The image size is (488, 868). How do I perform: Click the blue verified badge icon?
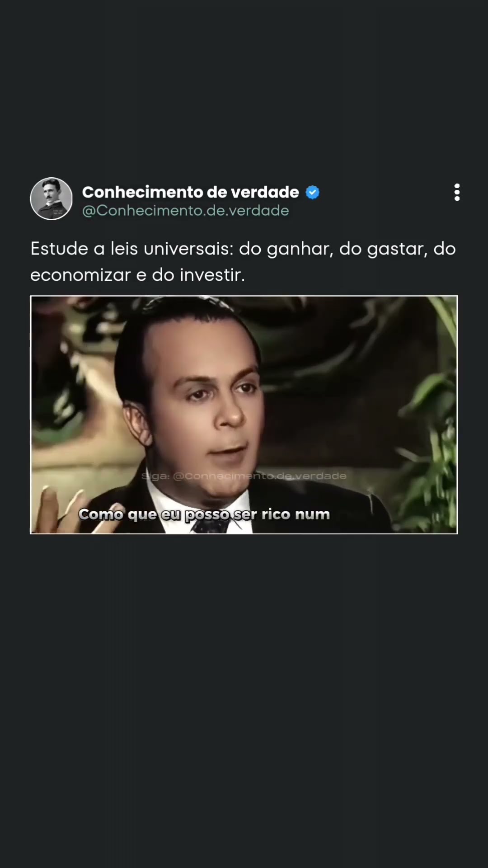(313, 193)
